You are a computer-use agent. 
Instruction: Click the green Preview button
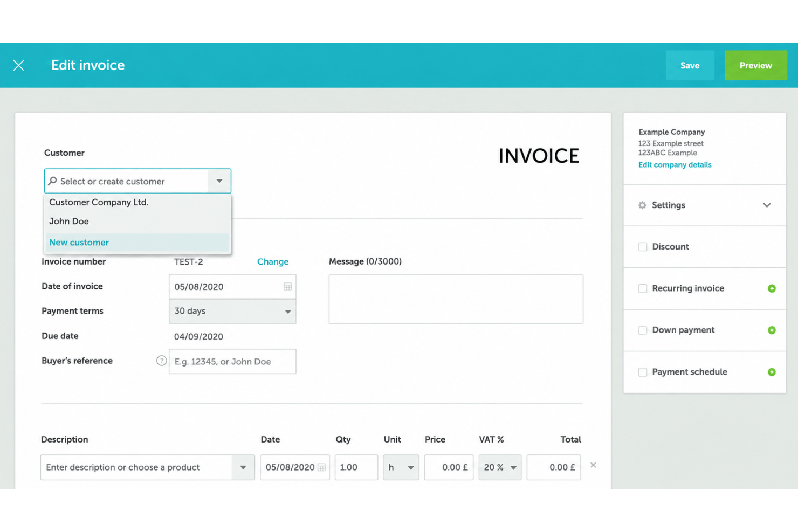[x=755, y=65]
